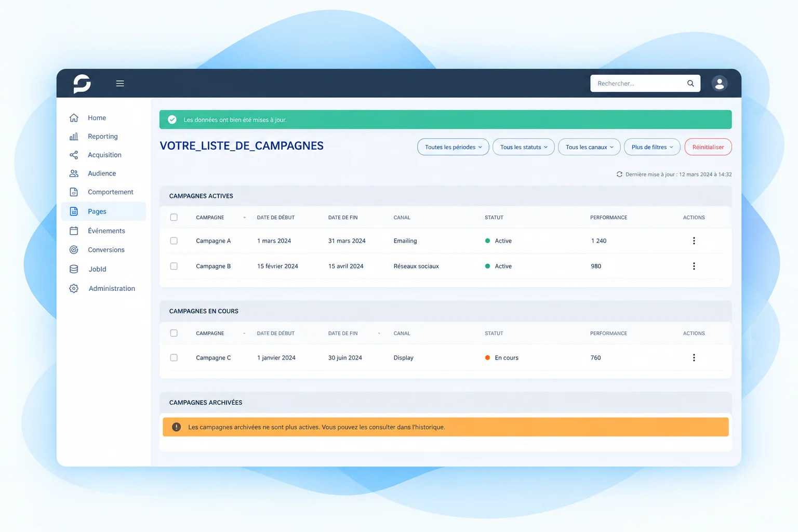This screenshot has height=532, width=798.
Task: Click the app logo in the top bar
Action: coord(82,83)
